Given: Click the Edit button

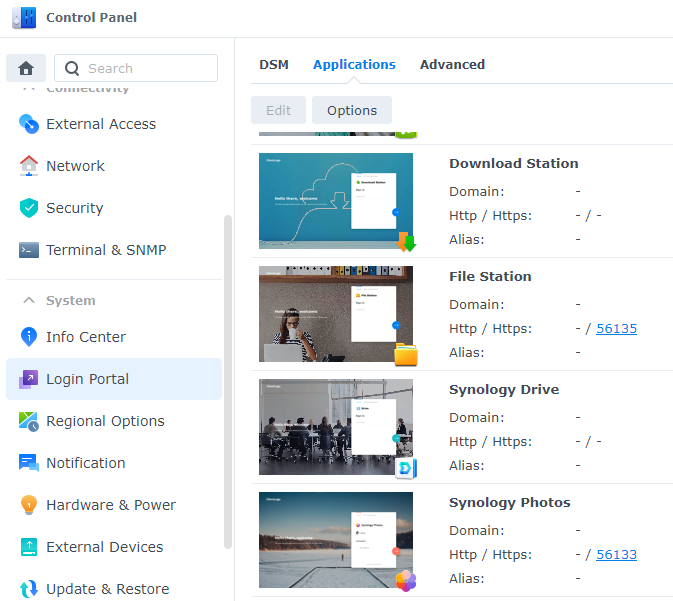Looking at the screenshot, I should point(279,110).
